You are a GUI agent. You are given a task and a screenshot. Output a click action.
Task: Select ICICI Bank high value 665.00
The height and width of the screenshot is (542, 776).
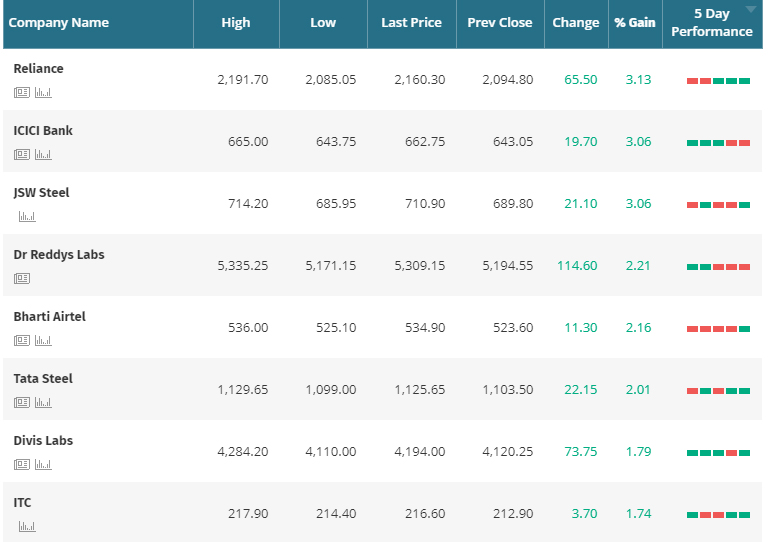click(248, 142)
